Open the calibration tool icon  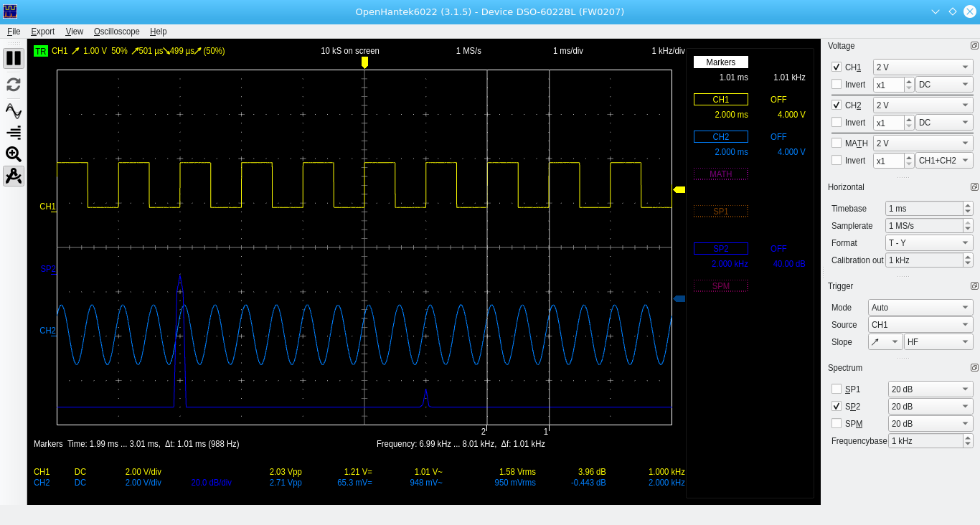pos(13,176)
